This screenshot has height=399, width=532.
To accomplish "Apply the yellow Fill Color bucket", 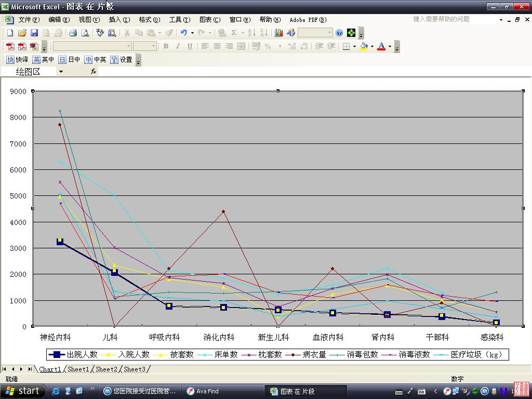I will coord(364,46).
